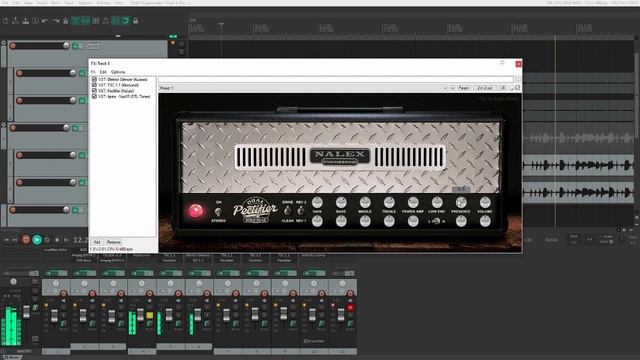Screen dimensions: 640x360
Task: Click the green transport Play button
Action: click(37, 240)
